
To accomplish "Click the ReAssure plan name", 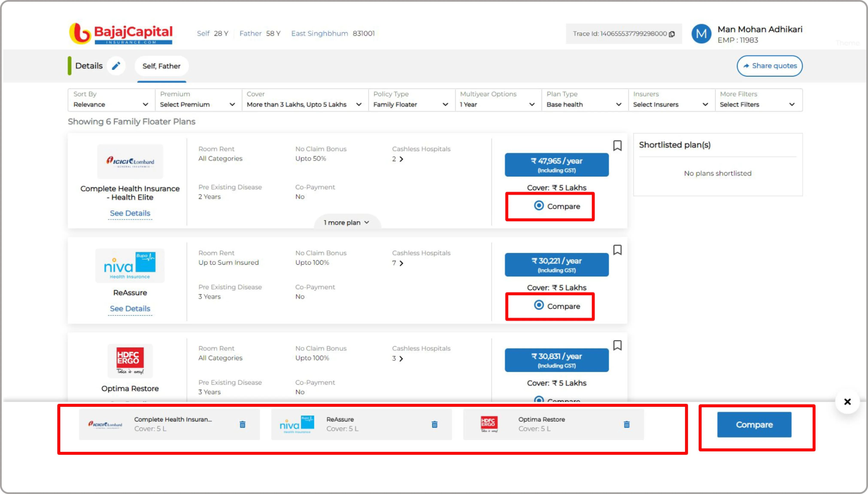I will pyautogui.click(x=130, y=293).
